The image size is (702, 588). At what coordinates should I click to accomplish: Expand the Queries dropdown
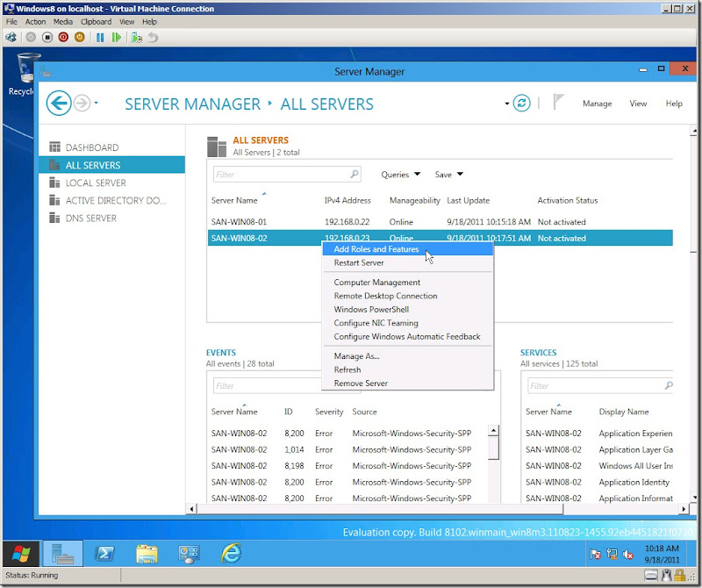pyautogui.click(x=401, y=175)
